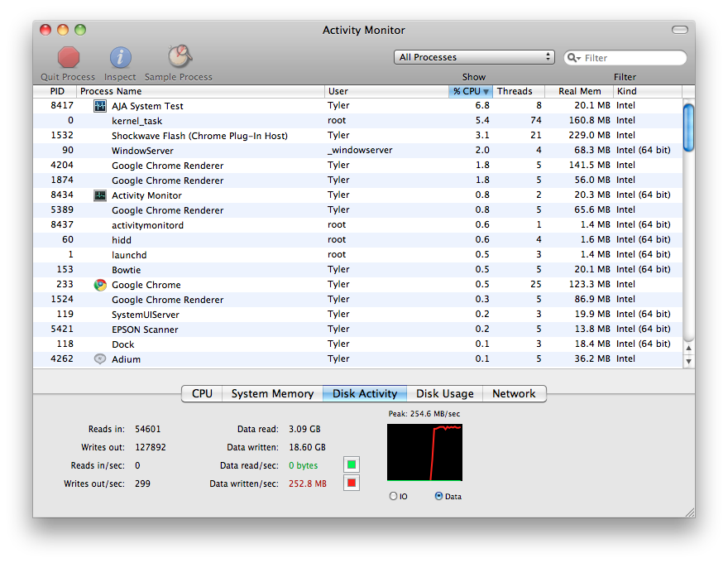Image resolution: width=728 pixels, height=563 pixels.
Task: Click the 252.8 MB data written value
Action: (308, 484)
